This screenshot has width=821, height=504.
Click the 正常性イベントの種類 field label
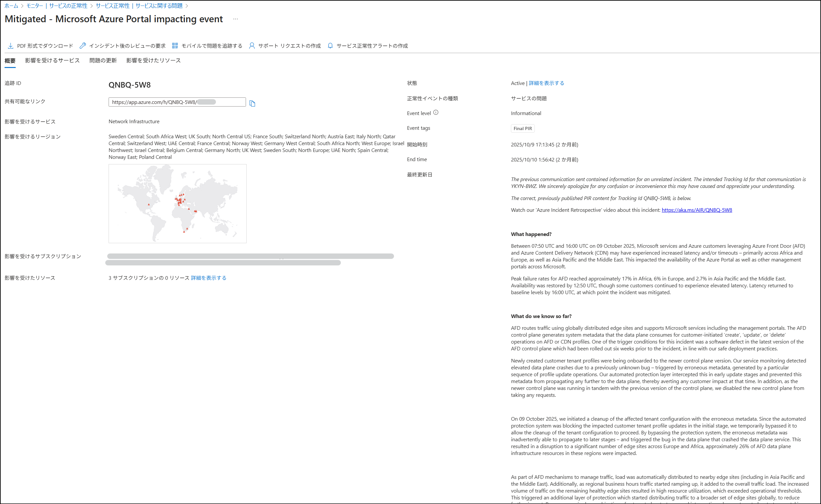432,98
